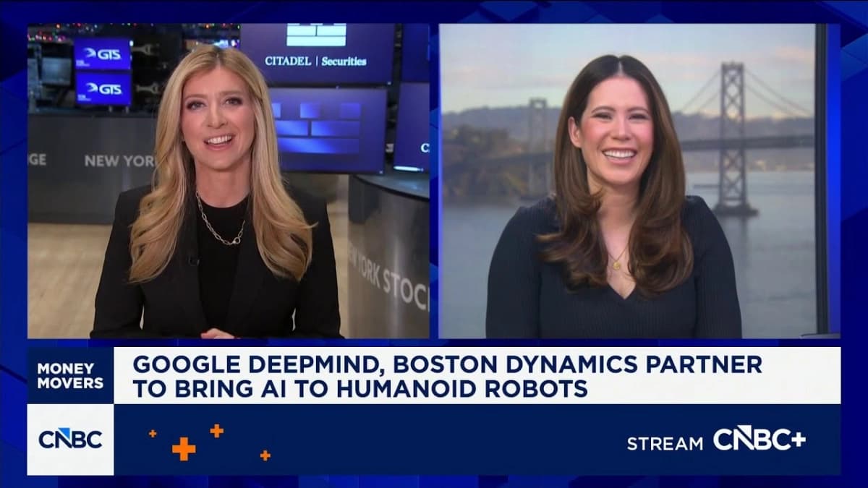
Task: Click the NEW YORK STOCK text on the curved desk
Action: tap(388, 275)
